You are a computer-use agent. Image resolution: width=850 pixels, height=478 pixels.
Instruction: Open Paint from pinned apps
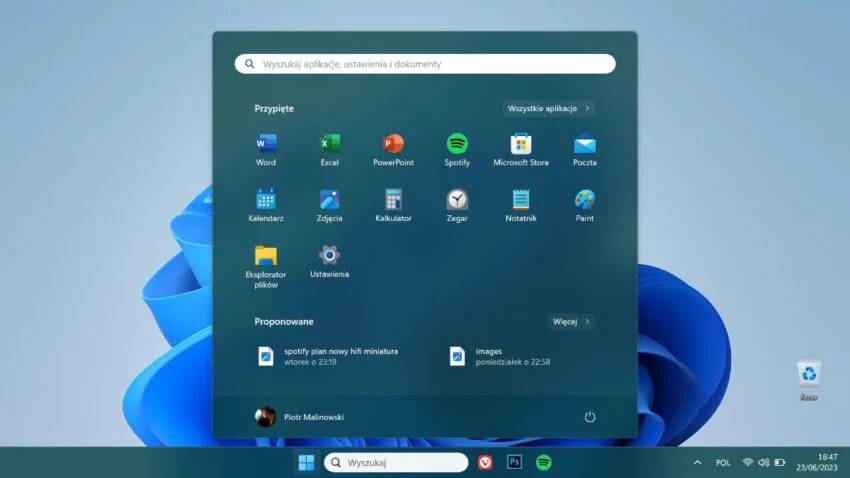pos(584,206)
